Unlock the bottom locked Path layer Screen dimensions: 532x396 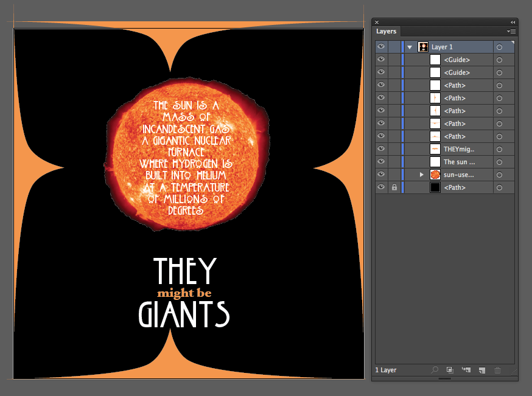(394, 188)
